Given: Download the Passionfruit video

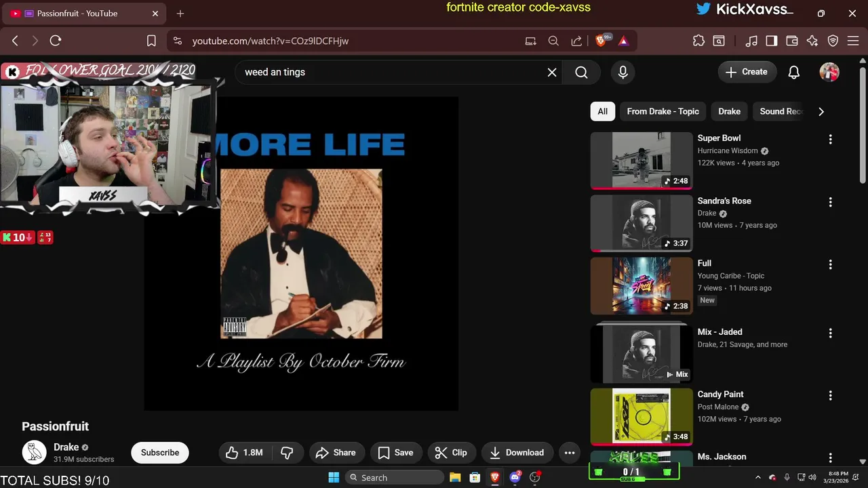Looking at the screenshot, I should tap(517, 453).
